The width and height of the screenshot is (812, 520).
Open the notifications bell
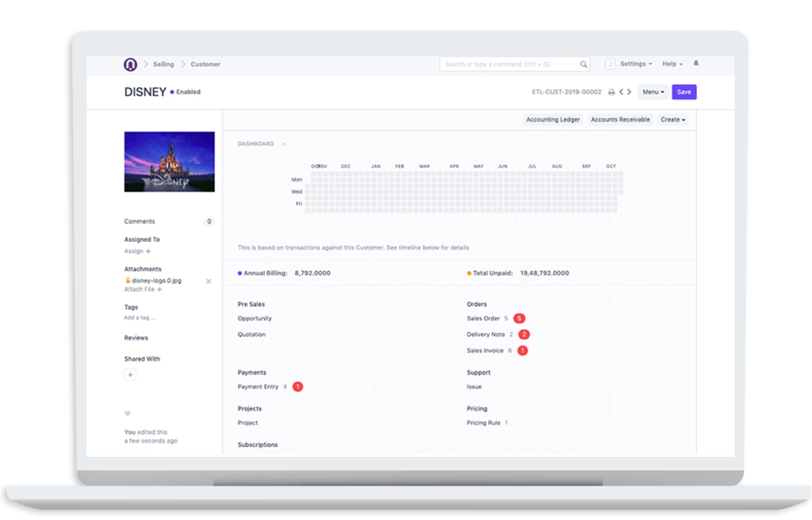pyautogui.click(x=696, y=63)
